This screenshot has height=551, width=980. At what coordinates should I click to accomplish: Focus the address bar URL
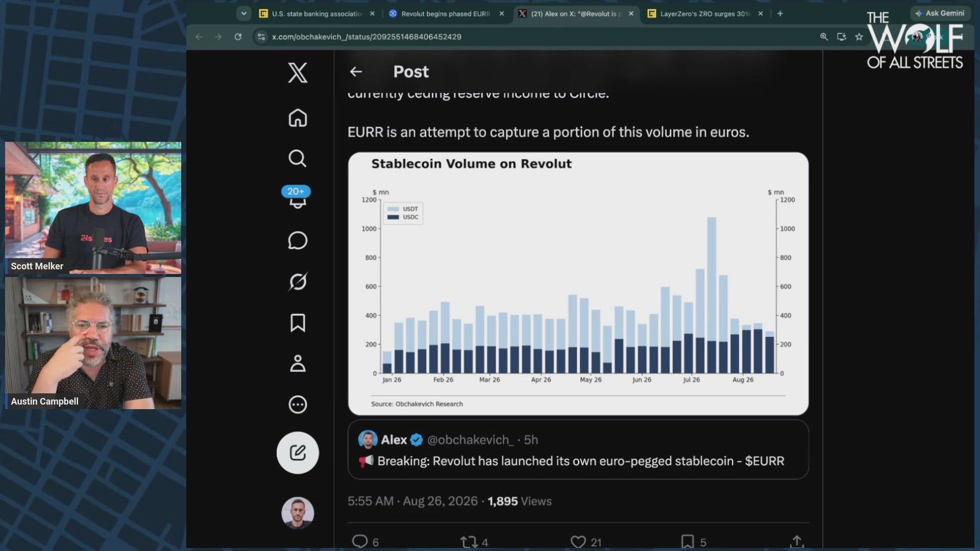click(366, 37)
